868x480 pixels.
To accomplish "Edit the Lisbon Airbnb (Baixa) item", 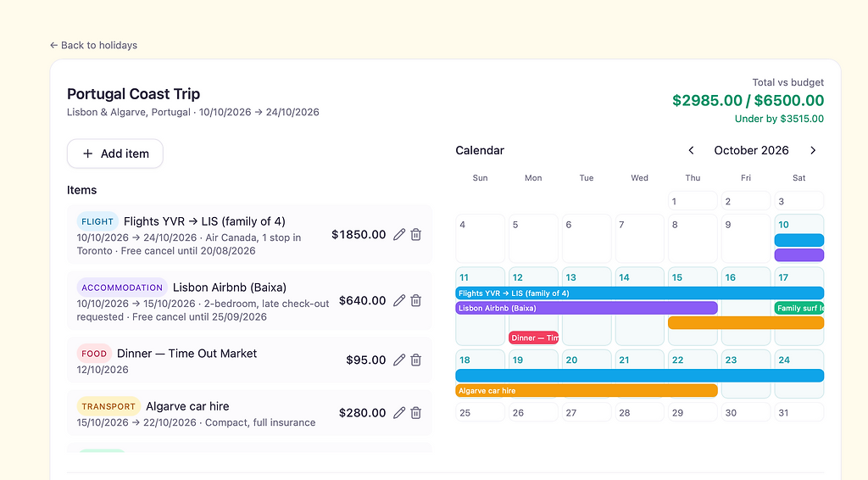I will (399, 300).
